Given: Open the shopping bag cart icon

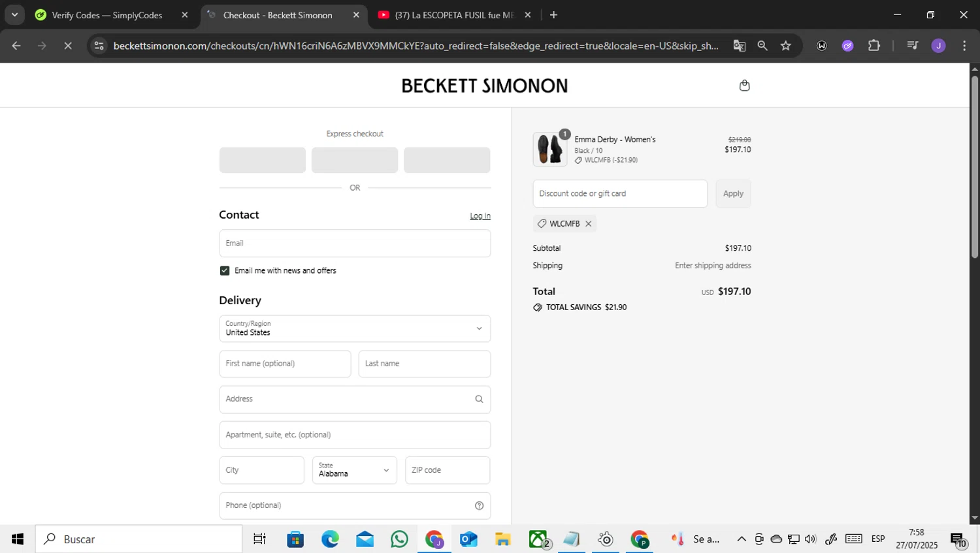Looking at the screenshot, I should tap(744, 86).
